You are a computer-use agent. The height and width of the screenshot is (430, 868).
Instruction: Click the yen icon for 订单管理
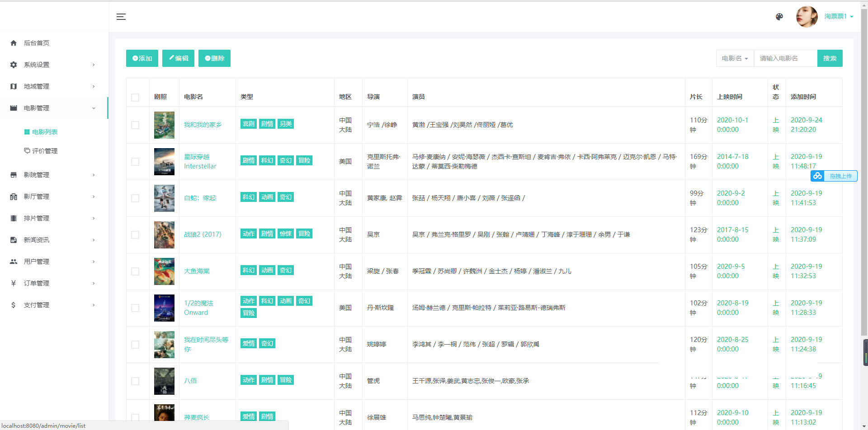14,283
